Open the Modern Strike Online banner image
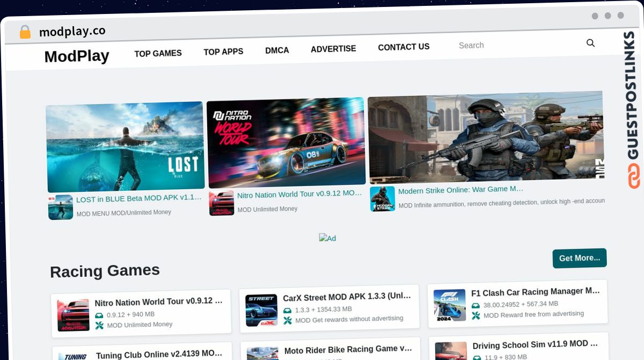 (x=486, y=137)
